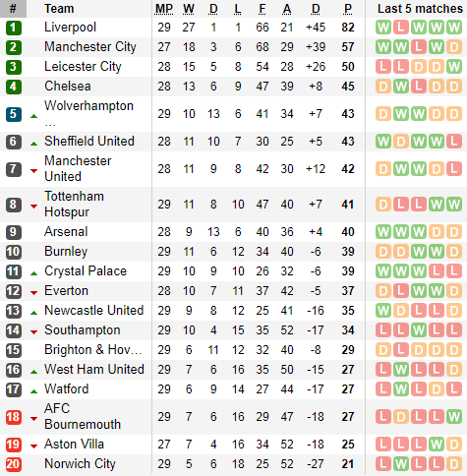Click Wolverhampton's green up arrow

tap(33, 116)
